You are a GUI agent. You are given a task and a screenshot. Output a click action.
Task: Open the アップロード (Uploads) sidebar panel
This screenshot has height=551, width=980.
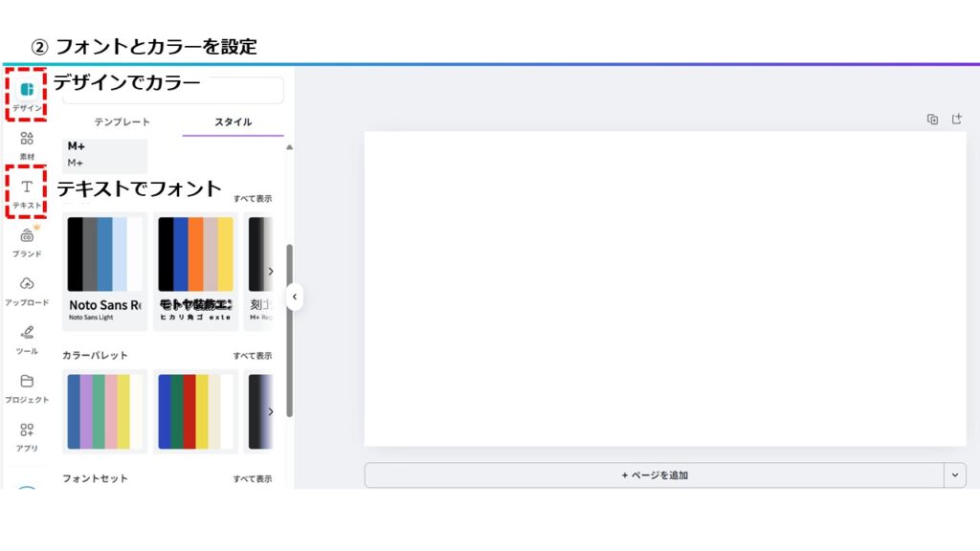[x=27, y=291]
